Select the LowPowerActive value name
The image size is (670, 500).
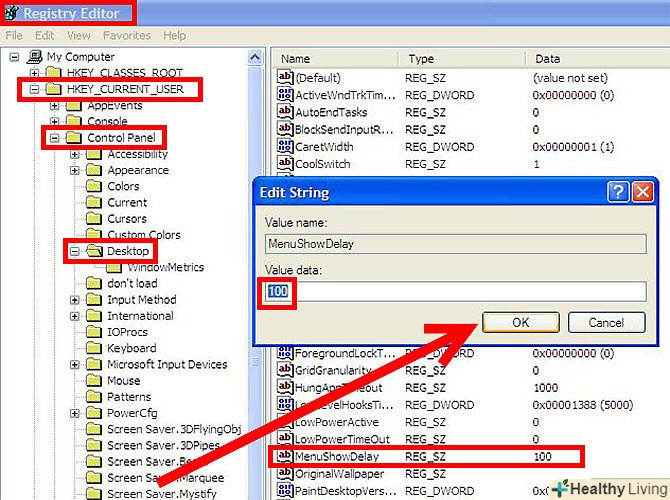pos(337,422)
